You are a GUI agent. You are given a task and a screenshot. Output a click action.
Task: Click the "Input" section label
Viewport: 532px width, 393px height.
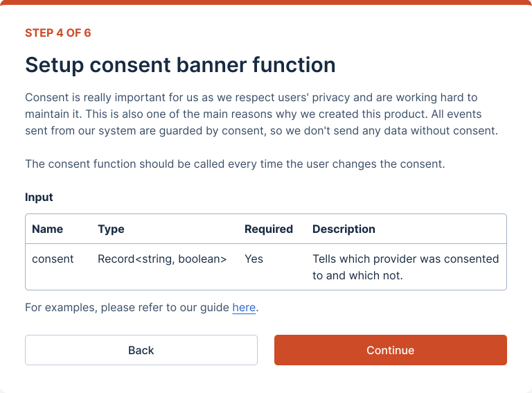pyautogui.click(x=39, y=197)
